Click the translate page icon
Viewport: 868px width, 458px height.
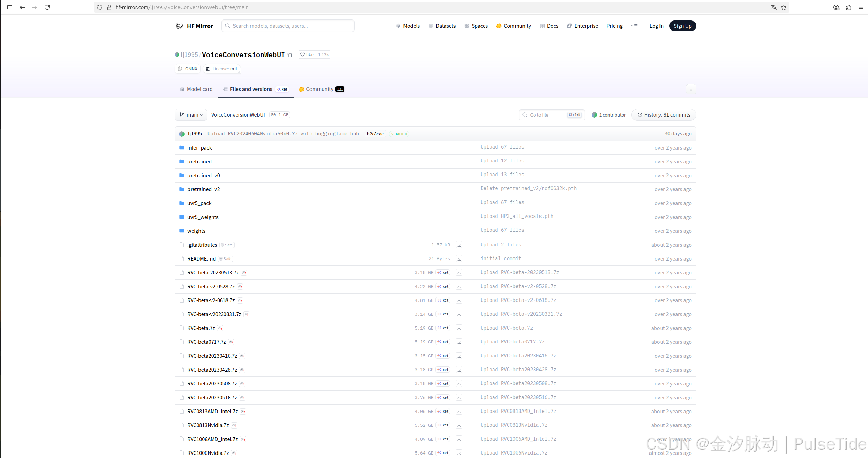point(774,7)
